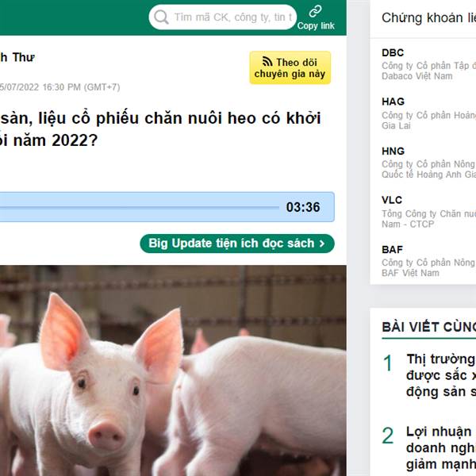Seek the audio progress bar
The width and height of the screenshot is (476, 476).
(x=139, y=208)
